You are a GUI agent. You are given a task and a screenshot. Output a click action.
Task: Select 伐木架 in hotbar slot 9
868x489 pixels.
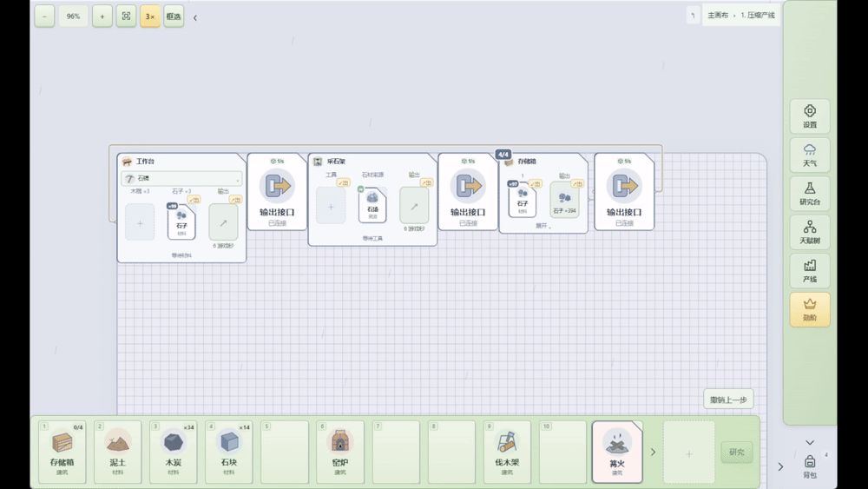coord(507,452)
